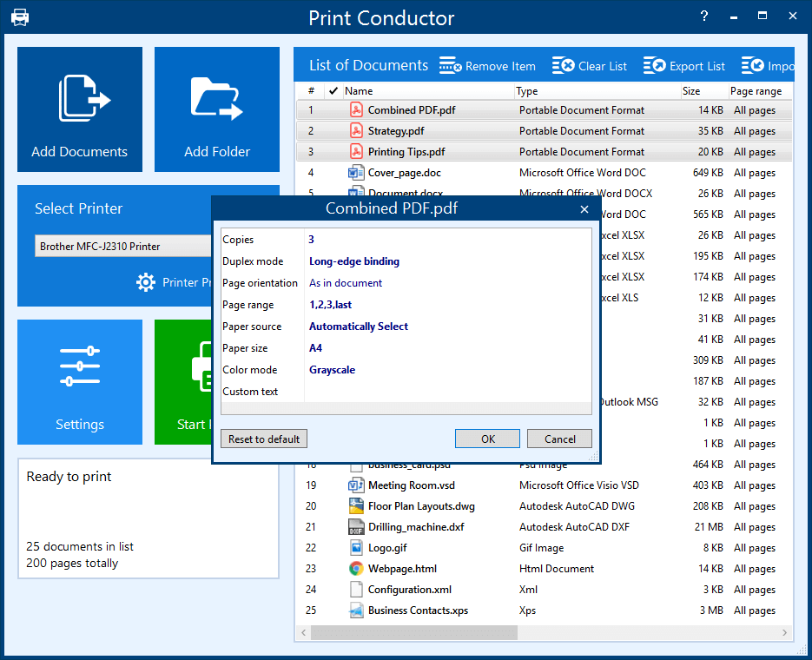Open Printer Properties using the gear icon
Screen dimensions: 812x660
[x=145, y=281]
